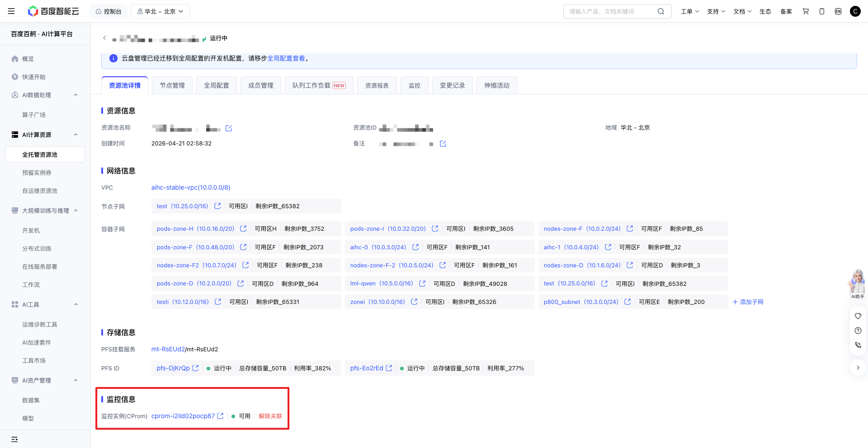The width and height of the screenshot is (868, 448).
Task: Select 全托管资源池 in the sidebar
Action: [x=45, y=154]
